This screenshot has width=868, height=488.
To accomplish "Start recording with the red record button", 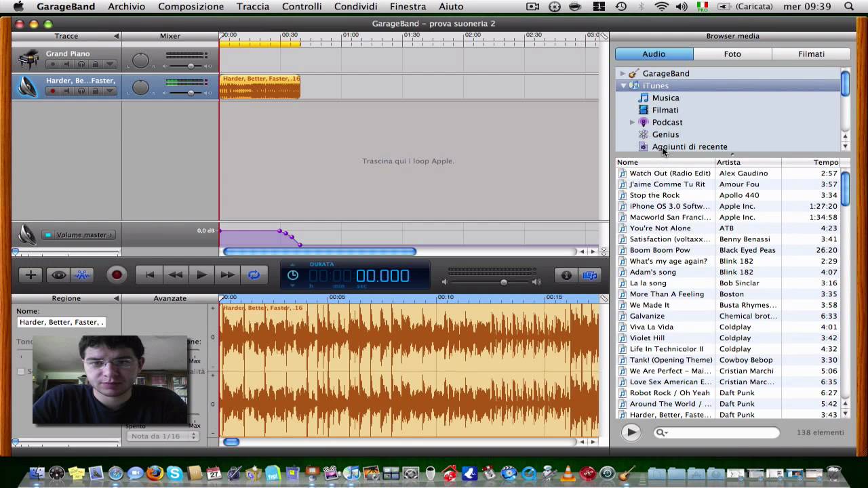I will (x=117, y=274).
